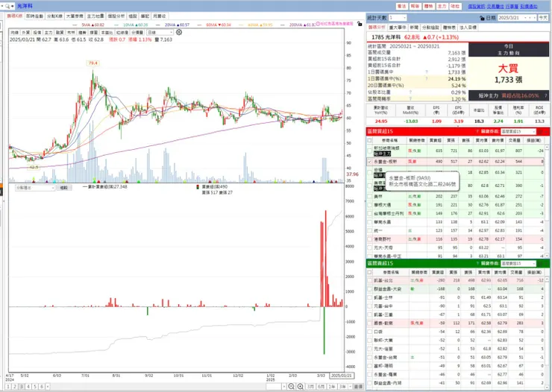Select the 凱基-士林 row
This screenshot has height=392, width=552.
tap(457, 297)
